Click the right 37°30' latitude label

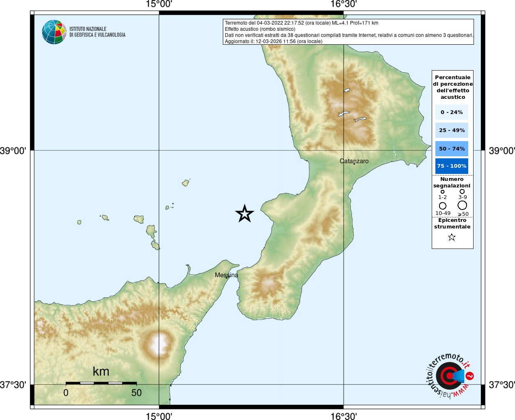502,385
